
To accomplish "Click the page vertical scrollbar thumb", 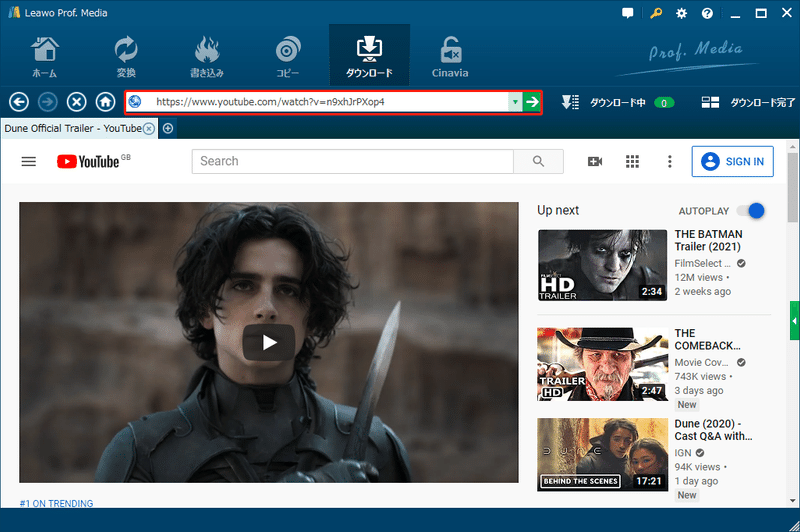I will [792, 187].
